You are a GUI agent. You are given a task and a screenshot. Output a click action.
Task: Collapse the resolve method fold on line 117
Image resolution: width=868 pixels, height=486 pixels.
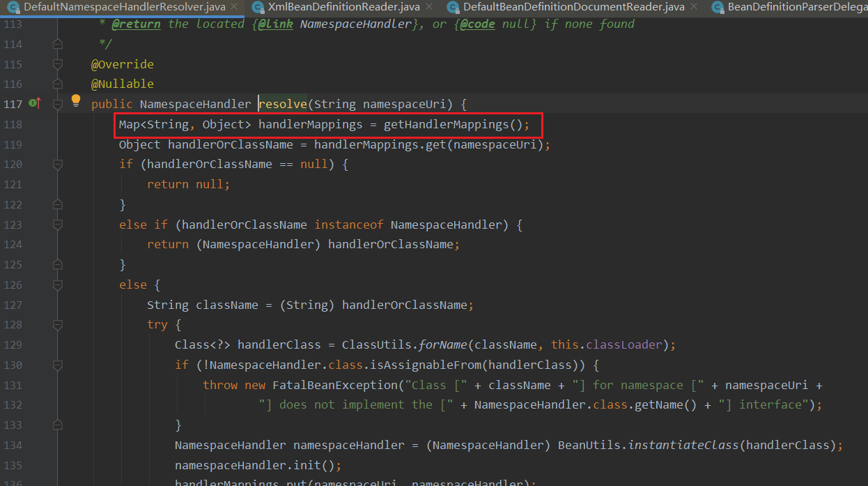coord(58,104)
